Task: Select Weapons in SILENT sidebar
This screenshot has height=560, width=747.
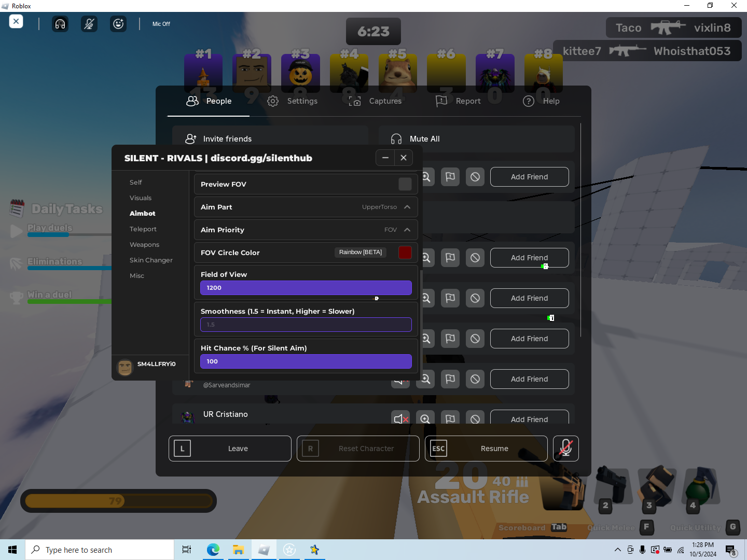Action: point(145,245)
